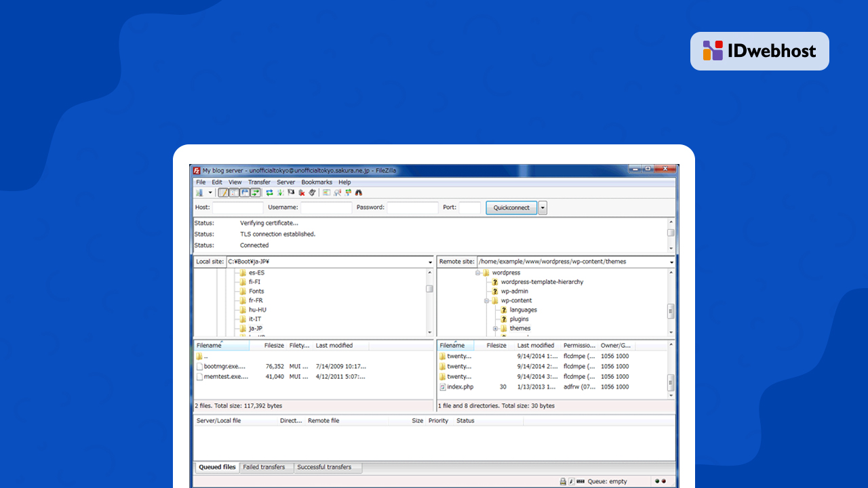Click the wordpress-template-hierarchy question icon

(495, 282)
